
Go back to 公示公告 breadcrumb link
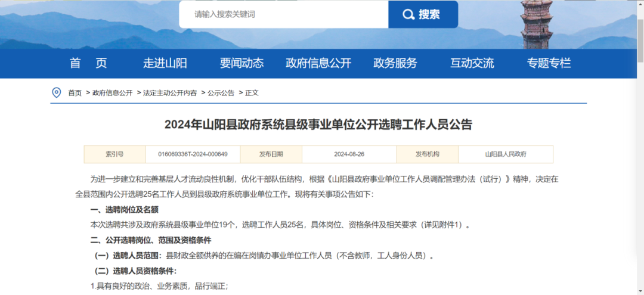pyautogui.click(x=221, y=93)
